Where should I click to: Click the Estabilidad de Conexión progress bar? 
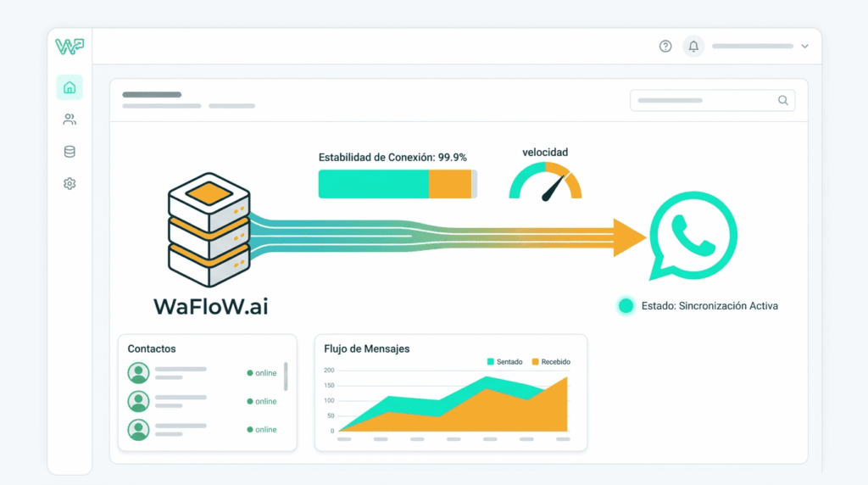pos(397,184)
